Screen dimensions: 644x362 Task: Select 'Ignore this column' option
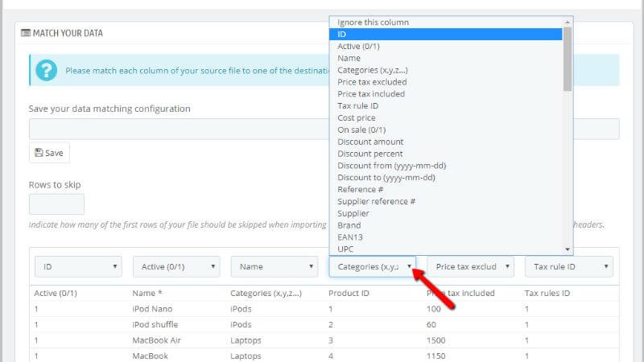446,23
